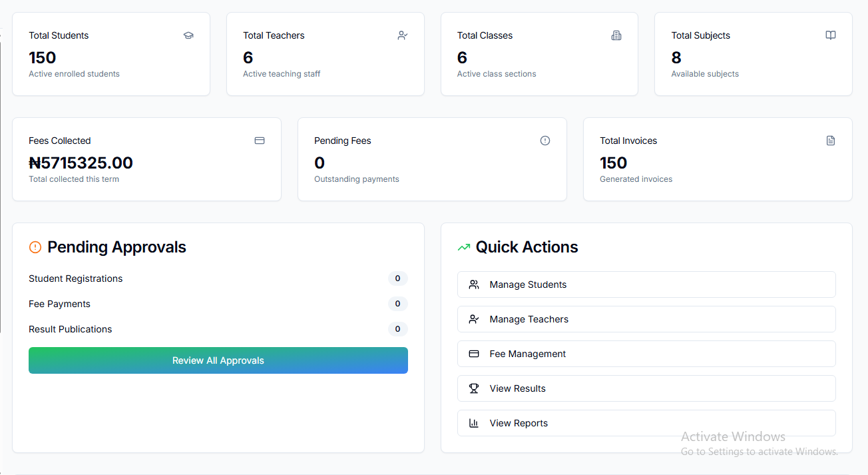The image size is (868, 475).
Task: Click the Generated invoices caption
Action: tap(636, 179)
